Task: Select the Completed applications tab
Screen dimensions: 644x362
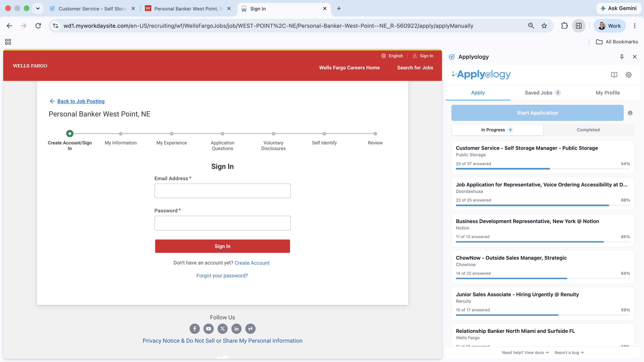Action: (x=588, y=130)
